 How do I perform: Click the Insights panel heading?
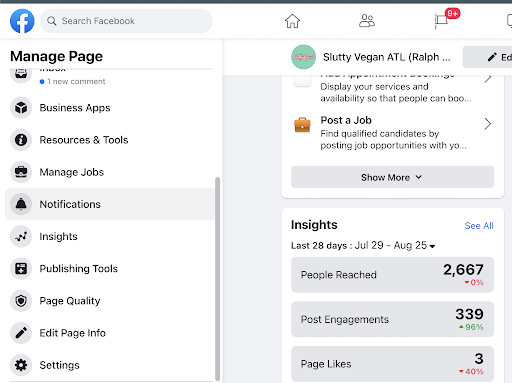click(x=314, y=225)
